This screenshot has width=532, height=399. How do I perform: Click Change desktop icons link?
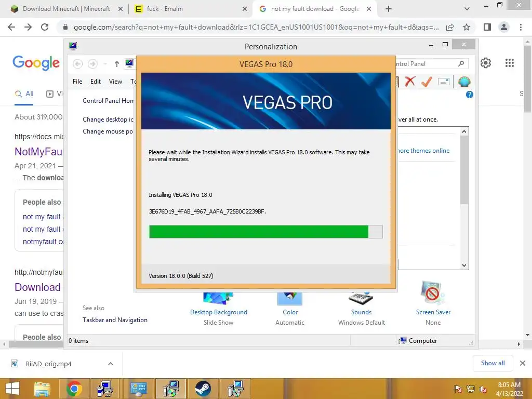pos(108,119)
